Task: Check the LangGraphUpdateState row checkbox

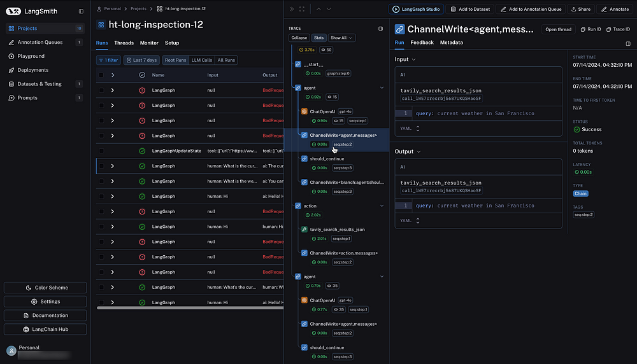Action: coord(101,151)
